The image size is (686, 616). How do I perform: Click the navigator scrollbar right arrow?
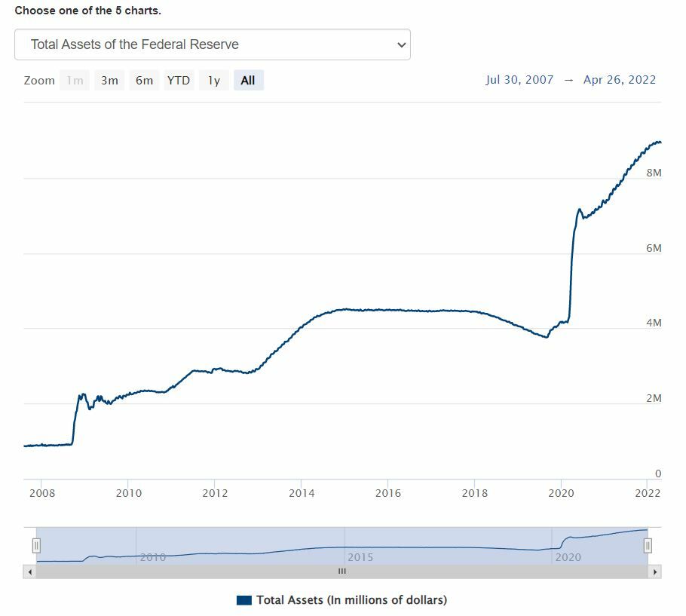(655, 572)
